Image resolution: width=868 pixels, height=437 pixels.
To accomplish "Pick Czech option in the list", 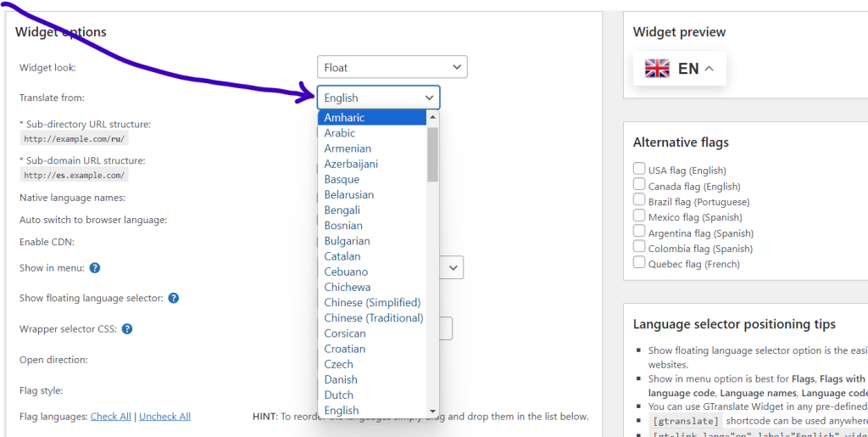I will 372,364.
